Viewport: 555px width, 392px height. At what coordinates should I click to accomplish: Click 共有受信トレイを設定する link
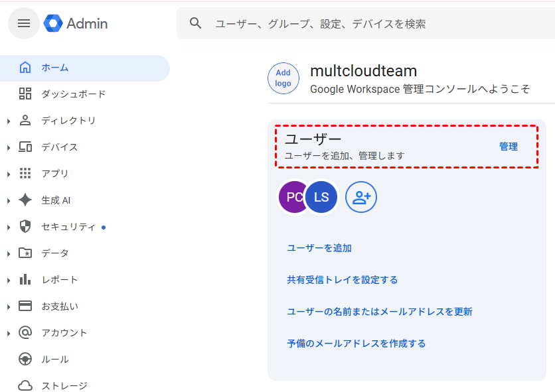[x=343, y=280]
